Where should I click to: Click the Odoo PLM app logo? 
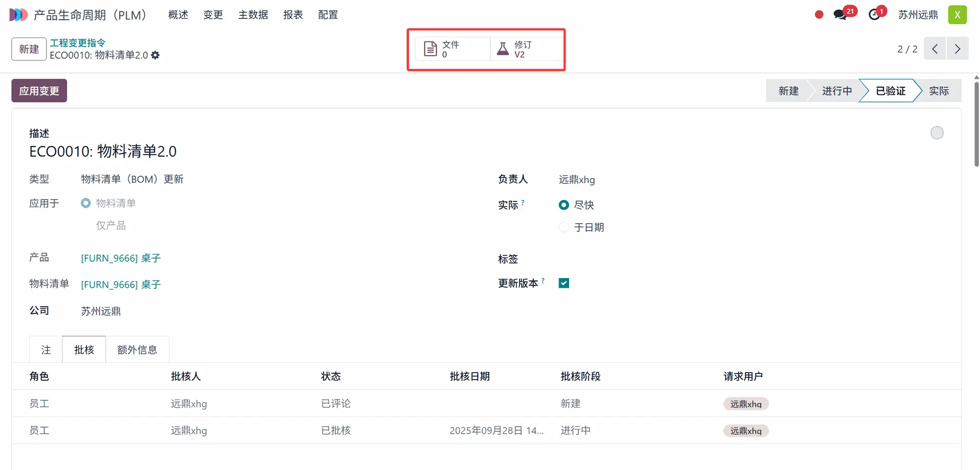(18, 15)
